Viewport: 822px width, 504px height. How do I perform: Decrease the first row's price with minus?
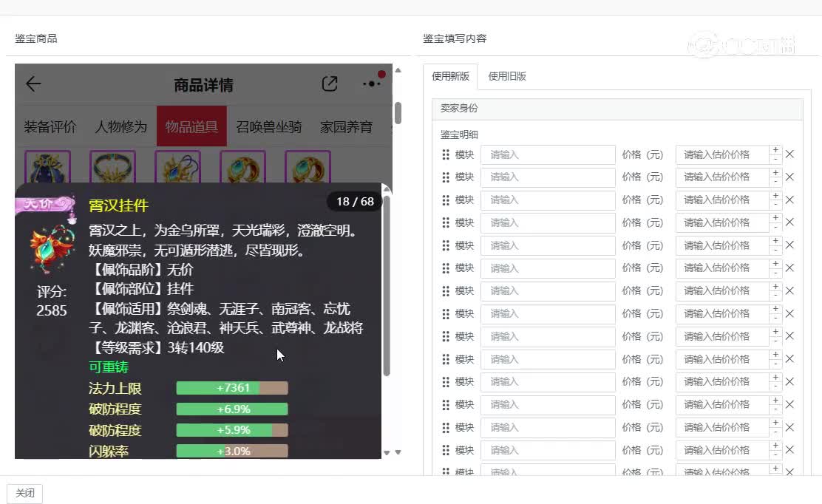pyautogui.click(x=775, y=160)
